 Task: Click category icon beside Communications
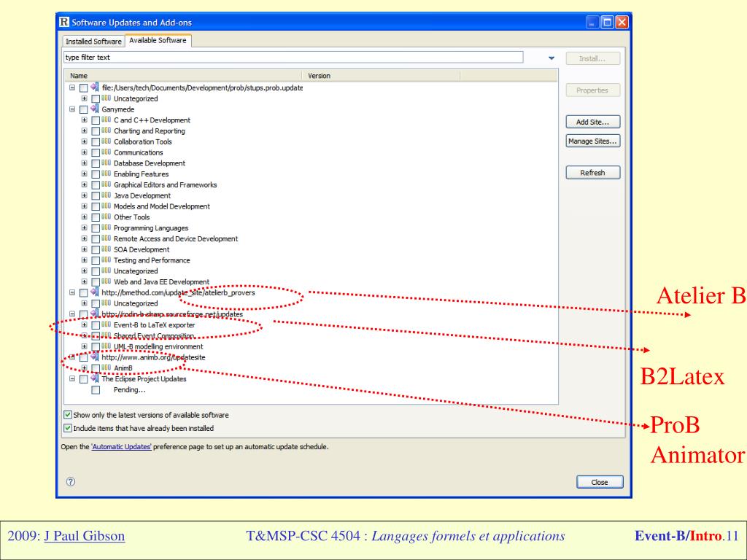coord(107,152)
